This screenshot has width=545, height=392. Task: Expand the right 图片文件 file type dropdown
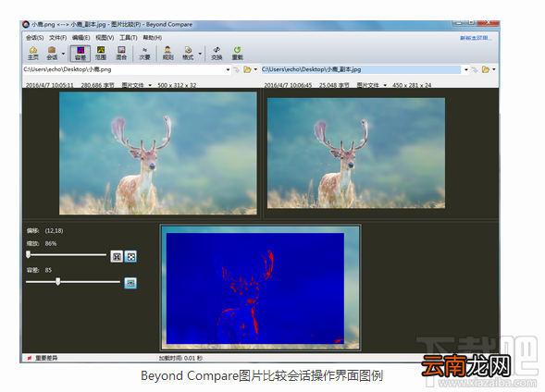[x=385, y=85]
